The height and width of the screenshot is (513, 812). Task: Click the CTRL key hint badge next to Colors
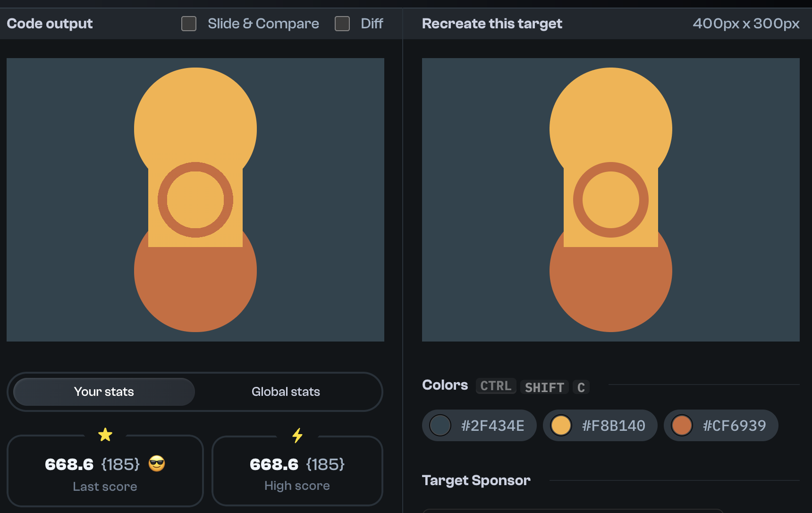(x=496, y=386)
